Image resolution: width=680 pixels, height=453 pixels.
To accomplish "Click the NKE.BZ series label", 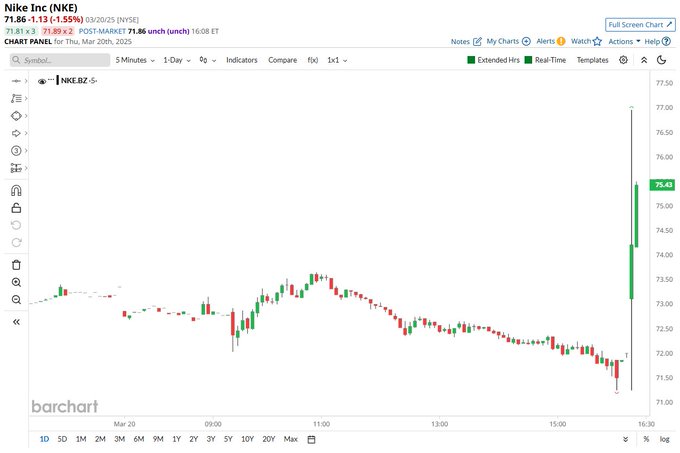I will tap(74, 81).
